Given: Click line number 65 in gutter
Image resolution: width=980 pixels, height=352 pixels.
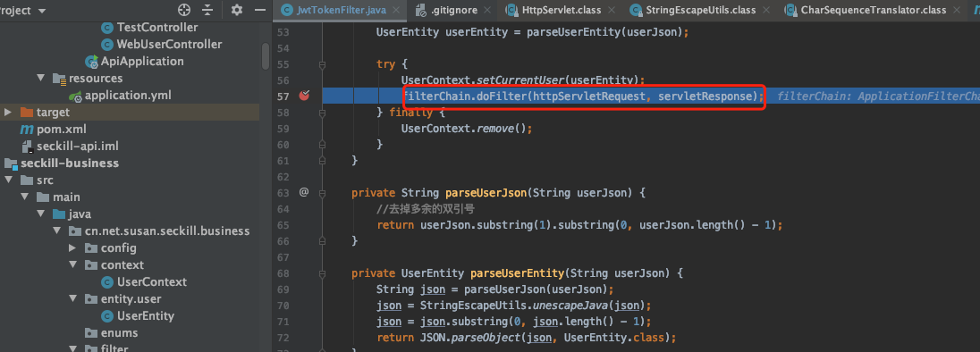Looking at the screenshot, I should coord(283,224).
